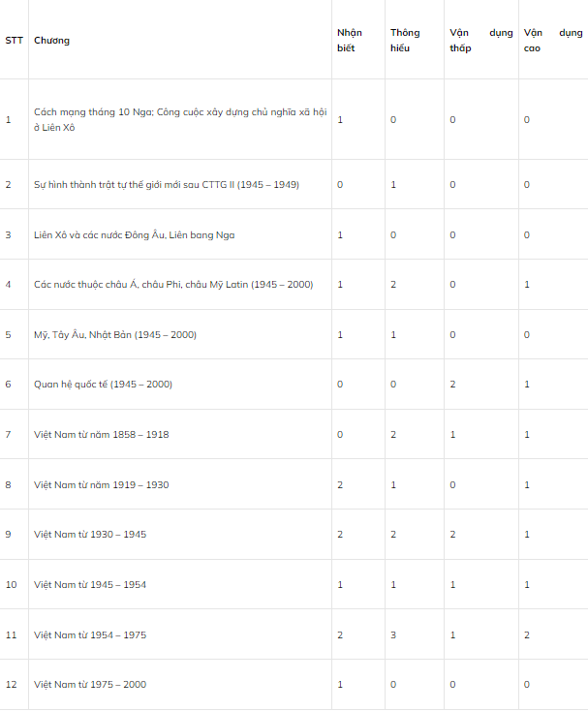Click the "Chương" column header

52,41
